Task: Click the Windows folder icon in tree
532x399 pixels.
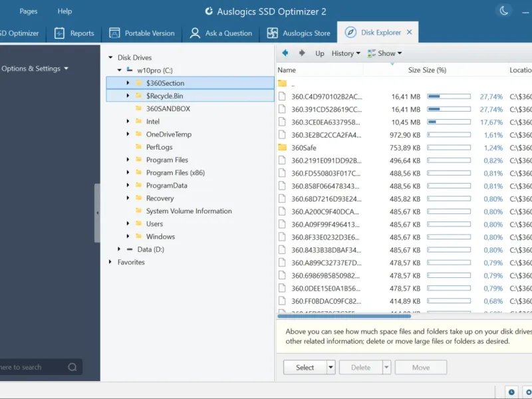Action: pos(138,236)
